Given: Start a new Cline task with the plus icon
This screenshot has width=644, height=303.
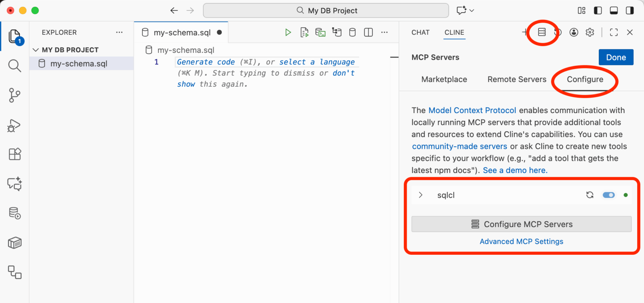Looking at the screenshot, I should (525, 32).
